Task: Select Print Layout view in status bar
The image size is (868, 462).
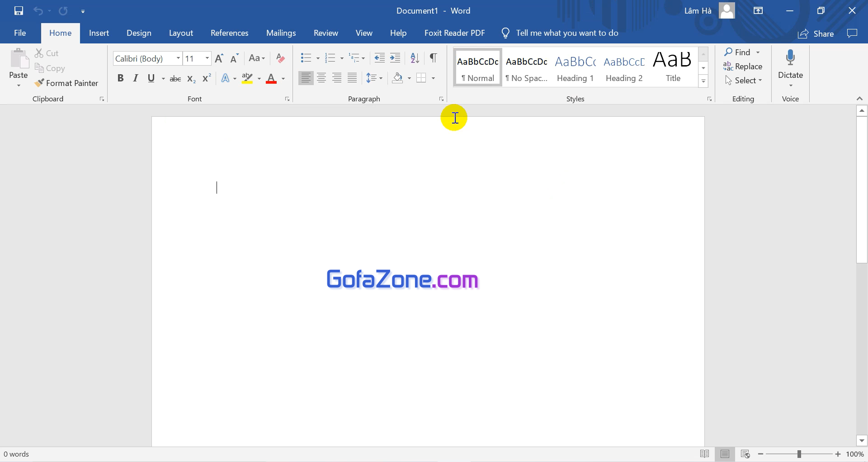Action: (725, 454)
